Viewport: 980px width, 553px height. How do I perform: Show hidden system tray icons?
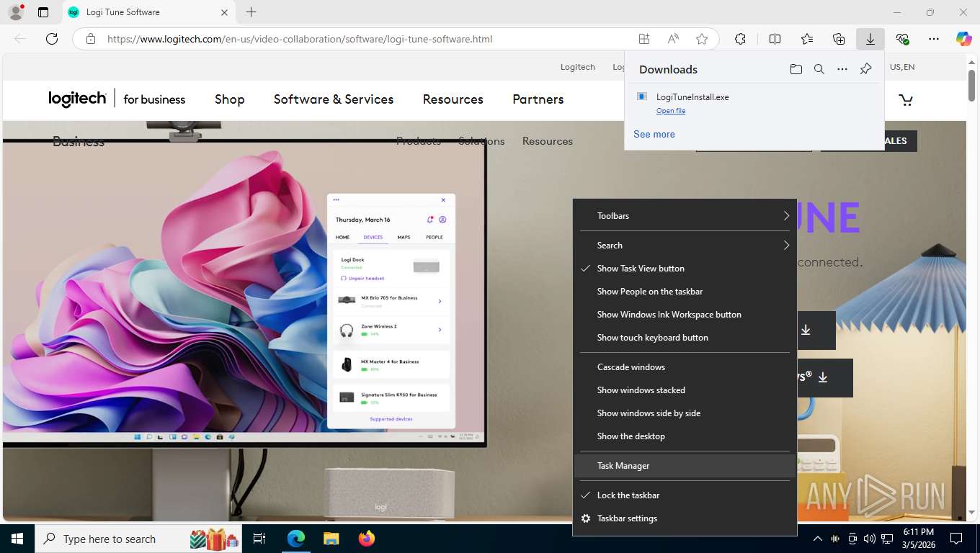pyautogui.click(x=817, y=539)
